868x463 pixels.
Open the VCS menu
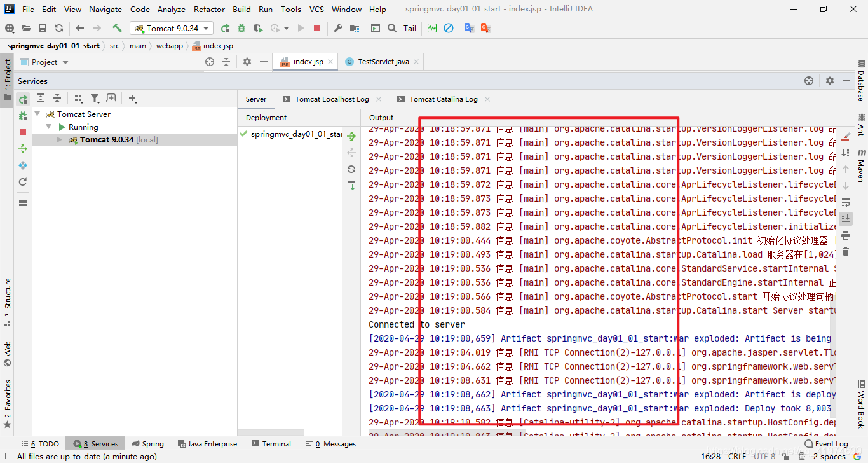click(316, 9)
